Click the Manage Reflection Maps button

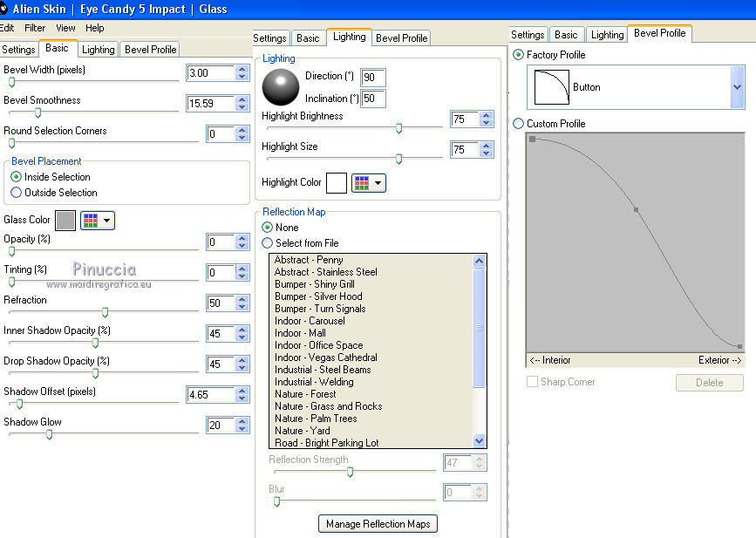(378, 524)
